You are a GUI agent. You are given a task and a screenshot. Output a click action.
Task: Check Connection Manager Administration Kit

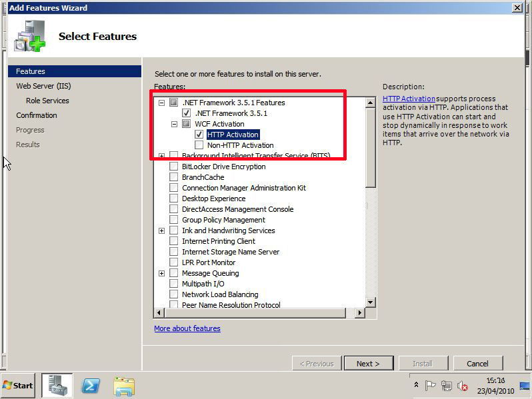tap(174, 188)
